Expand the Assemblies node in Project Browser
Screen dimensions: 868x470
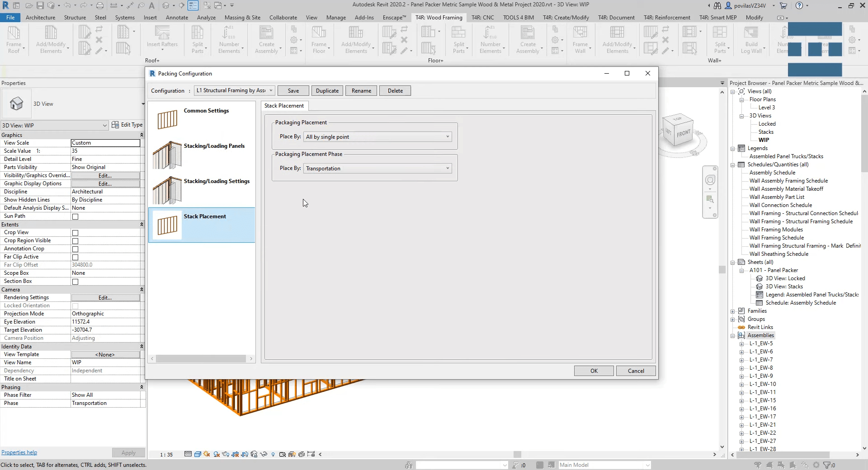pos(733,335)
